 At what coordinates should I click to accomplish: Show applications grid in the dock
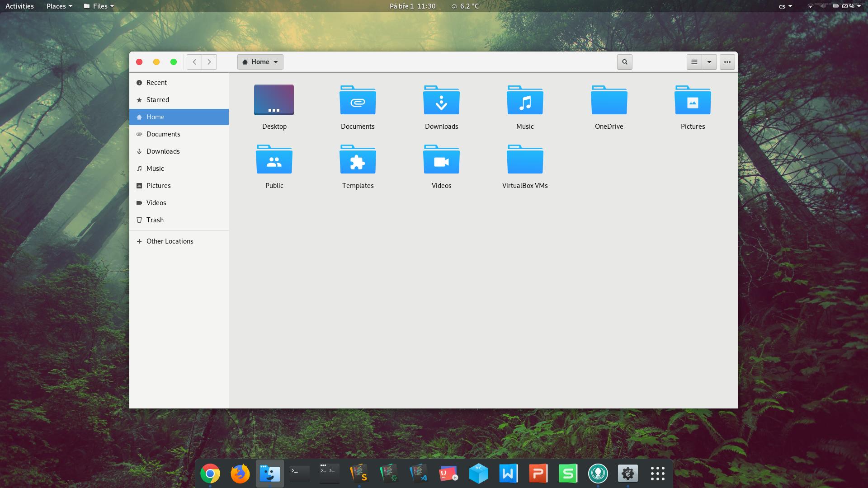657,474
